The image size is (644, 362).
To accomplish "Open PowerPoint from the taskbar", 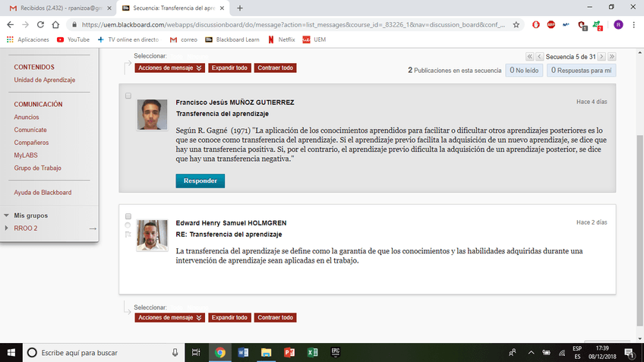I will (289, 353).
